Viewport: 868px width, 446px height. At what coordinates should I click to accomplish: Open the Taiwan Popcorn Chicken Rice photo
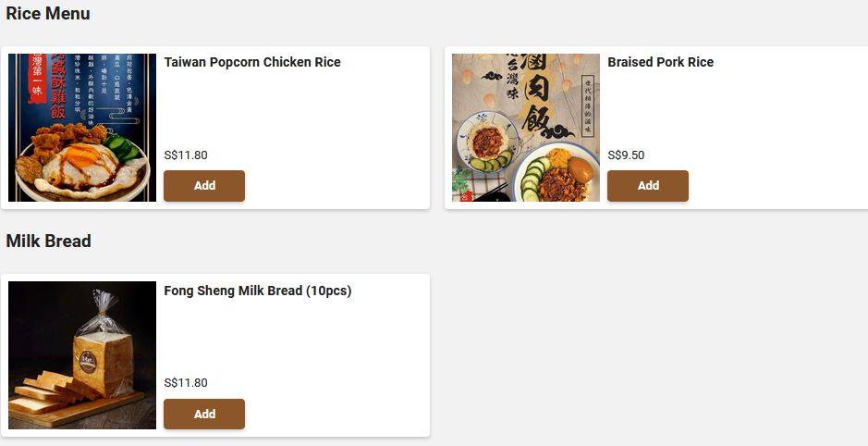click(x=82, y=128)
